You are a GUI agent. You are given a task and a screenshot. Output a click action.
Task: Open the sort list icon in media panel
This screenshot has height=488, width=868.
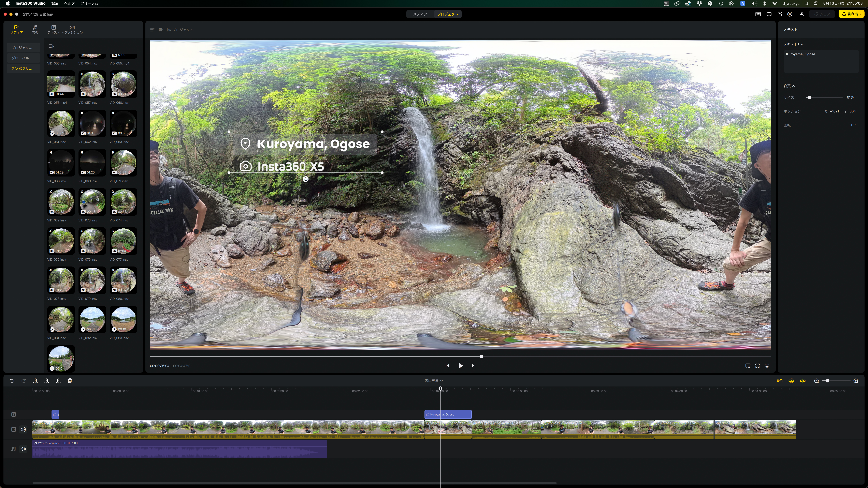click(51, 46)
